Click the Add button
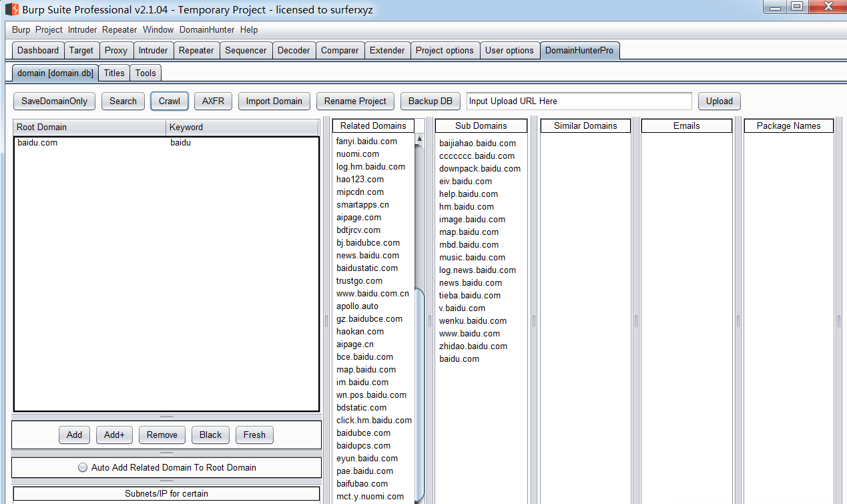The image size is (847, 504). pos(75,435)
